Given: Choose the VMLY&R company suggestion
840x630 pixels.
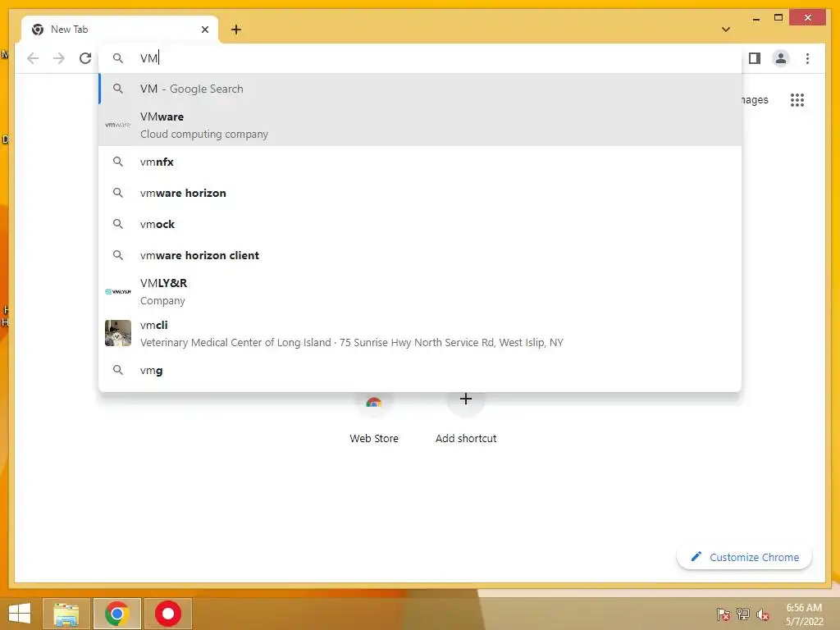Looking at the screenshot, I should click(420, 291).
